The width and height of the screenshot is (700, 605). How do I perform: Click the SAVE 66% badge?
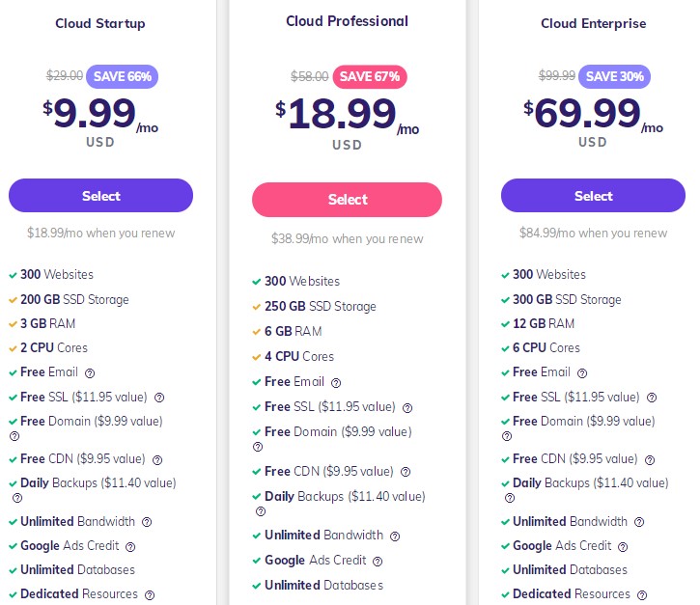(x=122, y=76)
